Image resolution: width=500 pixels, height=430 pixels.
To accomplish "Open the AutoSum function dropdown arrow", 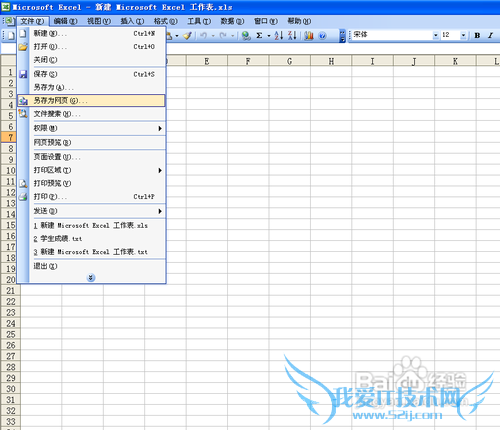I will point(269,36).
